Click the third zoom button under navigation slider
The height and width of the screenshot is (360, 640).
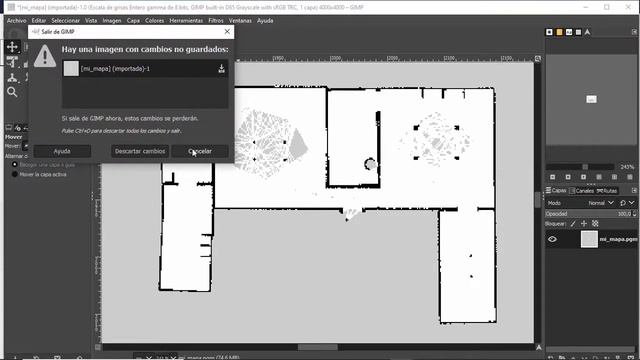(x=583, y=177)
